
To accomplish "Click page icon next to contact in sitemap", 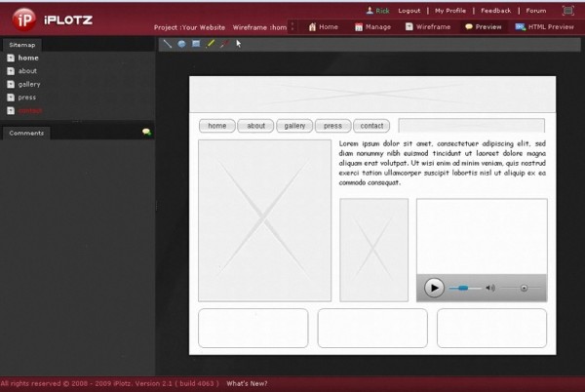I will [11, 111].
